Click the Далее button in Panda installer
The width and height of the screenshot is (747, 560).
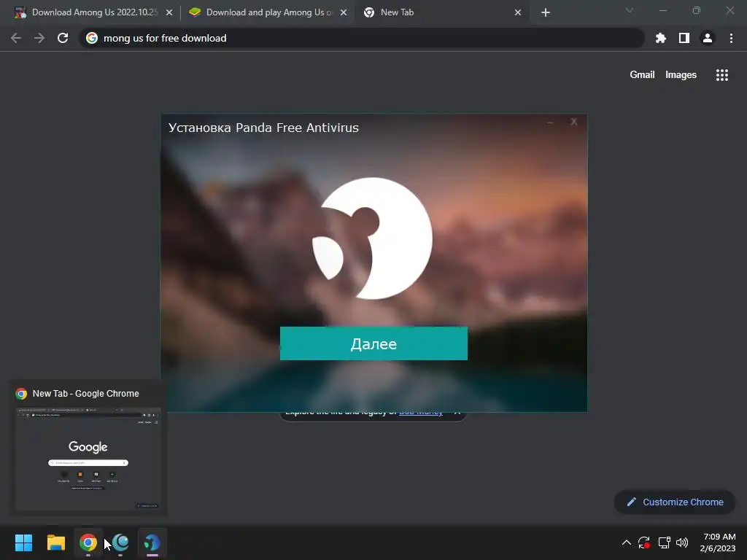[x=373, y=343]
